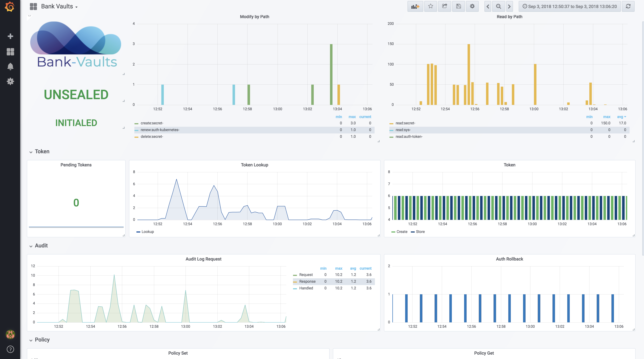Image resolution: width=644 pixels, height=359 pixels.
Task: Star this dashboard as favorite
Action: pyautogui.click(x=431, y=7)
